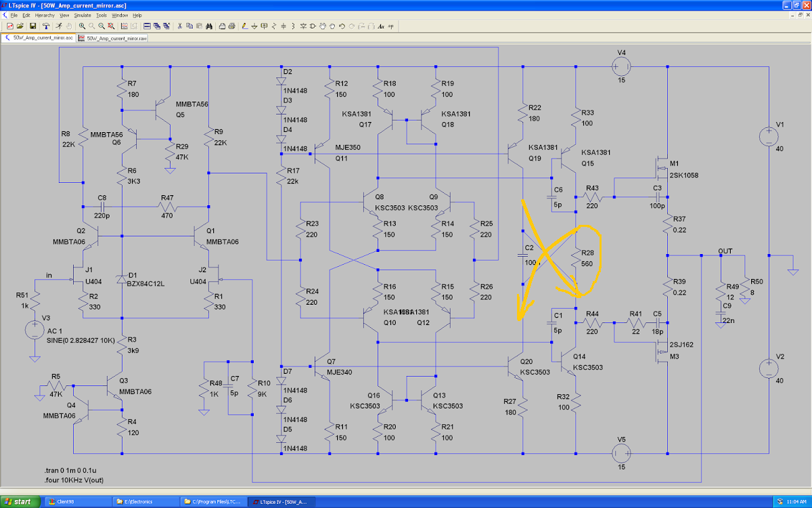Screen dimensions: 812x508
Task: Click the Zoom In magnifier icon
Action: point(82,26)
